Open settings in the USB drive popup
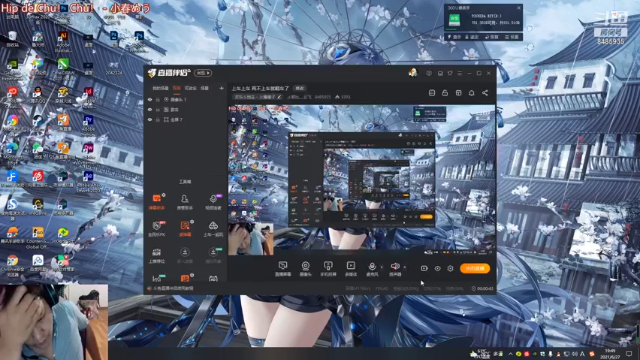 (512, 37)
